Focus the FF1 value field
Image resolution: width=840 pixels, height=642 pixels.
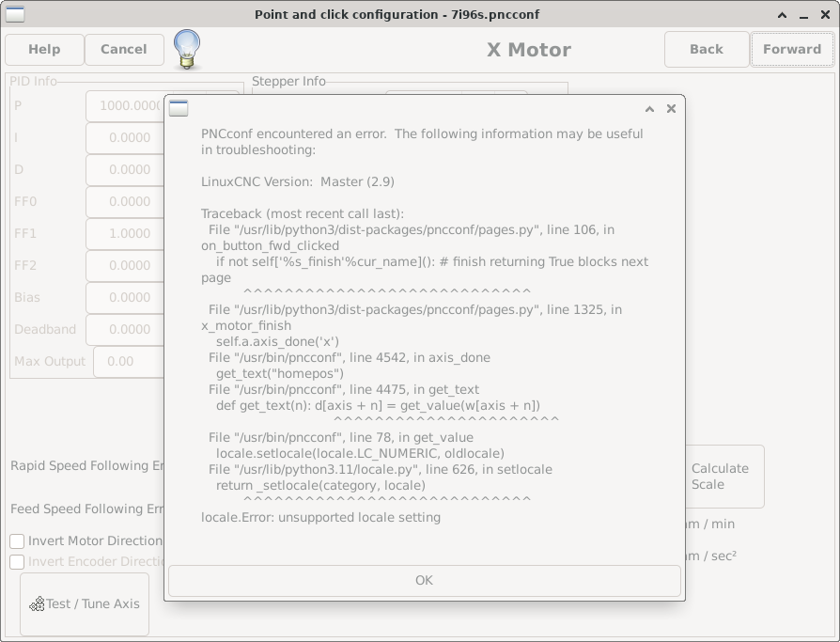click(126, 234)
